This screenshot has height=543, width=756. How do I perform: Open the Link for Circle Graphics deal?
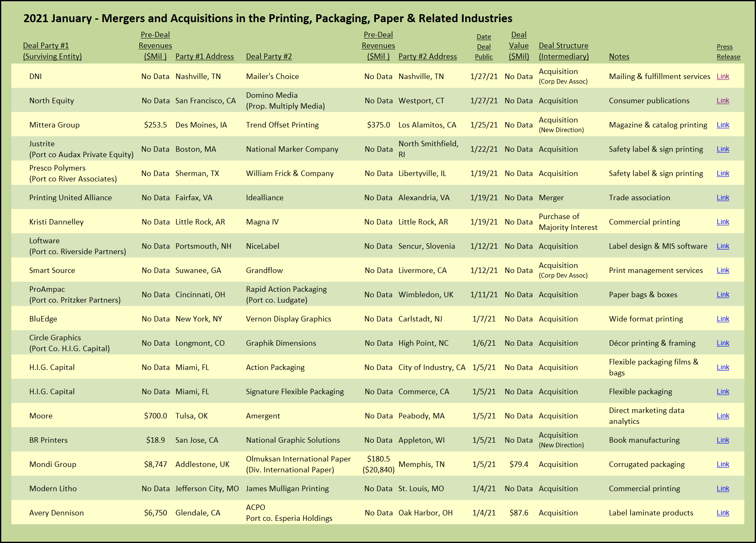723,343
